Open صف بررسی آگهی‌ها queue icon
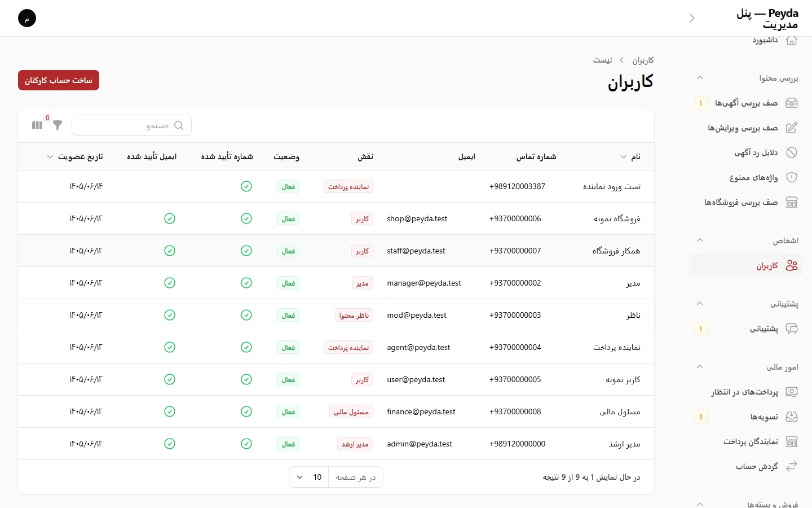Screen dimensions: 812x508 tap(792, 103)
